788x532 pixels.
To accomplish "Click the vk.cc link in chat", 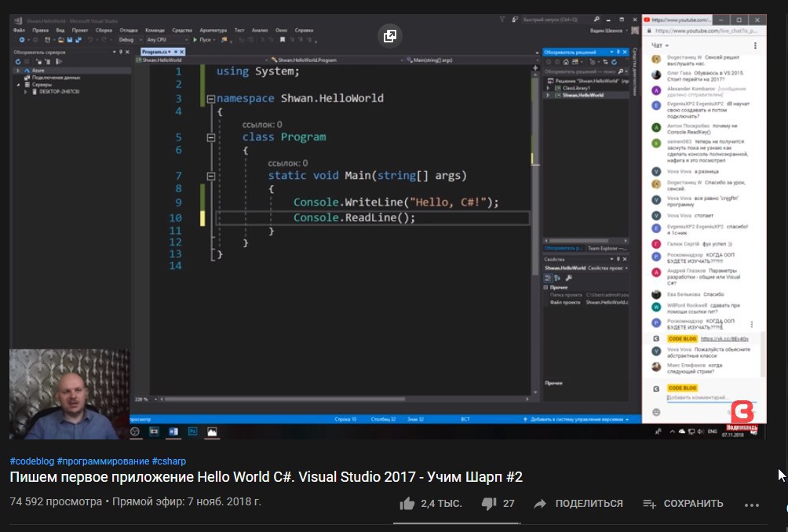I will pyautogui.click(x=724, y=339).
